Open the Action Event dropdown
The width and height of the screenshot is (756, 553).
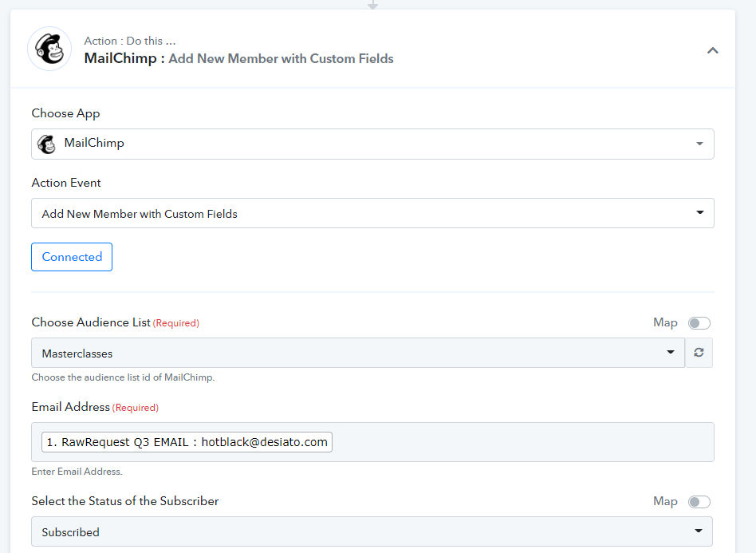(372, 213)
